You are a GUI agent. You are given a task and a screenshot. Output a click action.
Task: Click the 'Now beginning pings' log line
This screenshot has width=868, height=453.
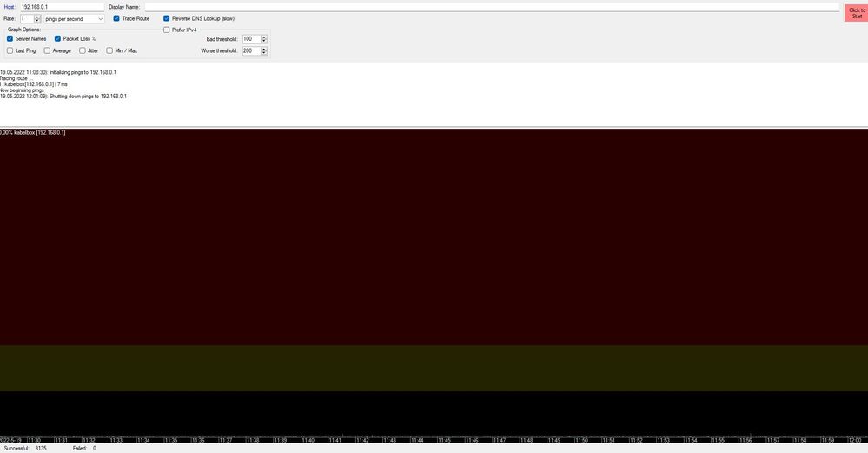click(22, 90)
